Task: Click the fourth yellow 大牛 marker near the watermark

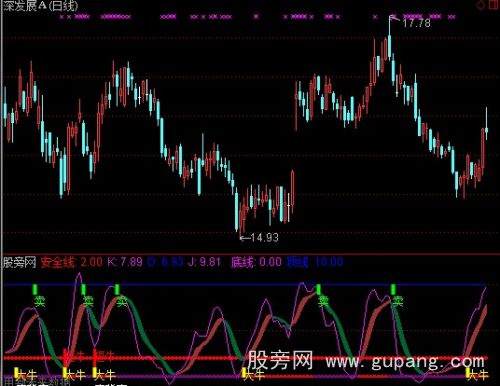Action: coord(253,375)
